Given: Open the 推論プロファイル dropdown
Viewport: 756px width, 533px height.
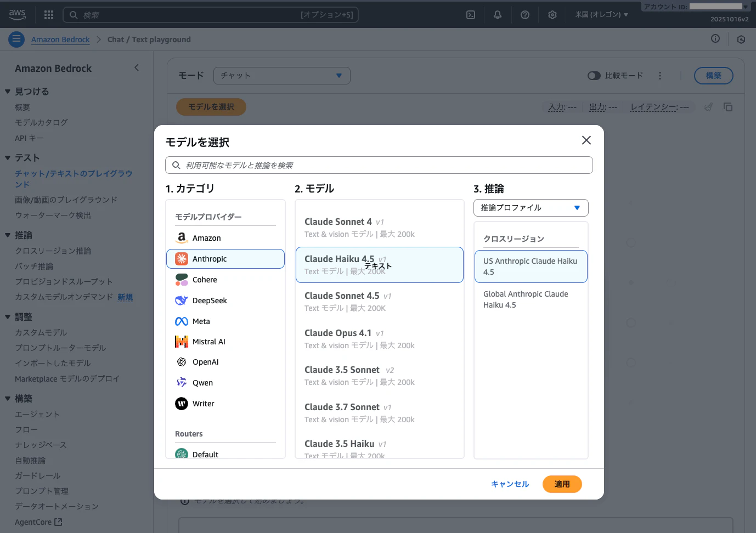Looking at the screenshot, I should coord(531,208).
